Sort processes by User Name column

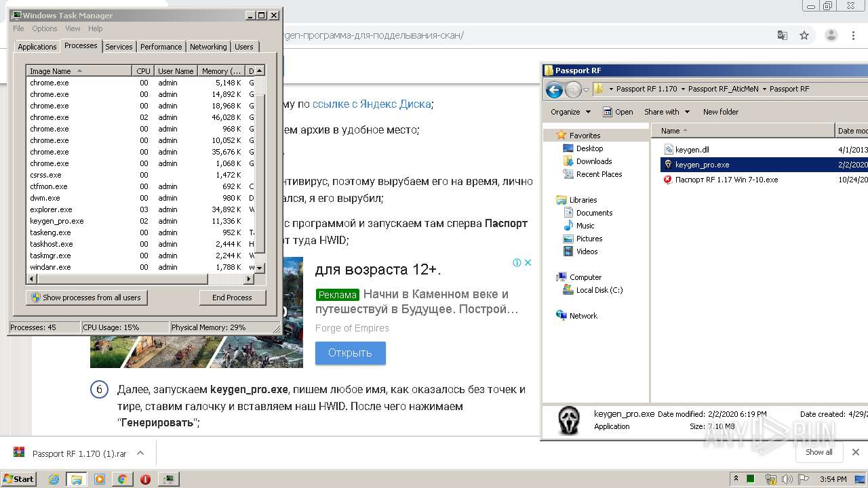(x=176, y=71)
